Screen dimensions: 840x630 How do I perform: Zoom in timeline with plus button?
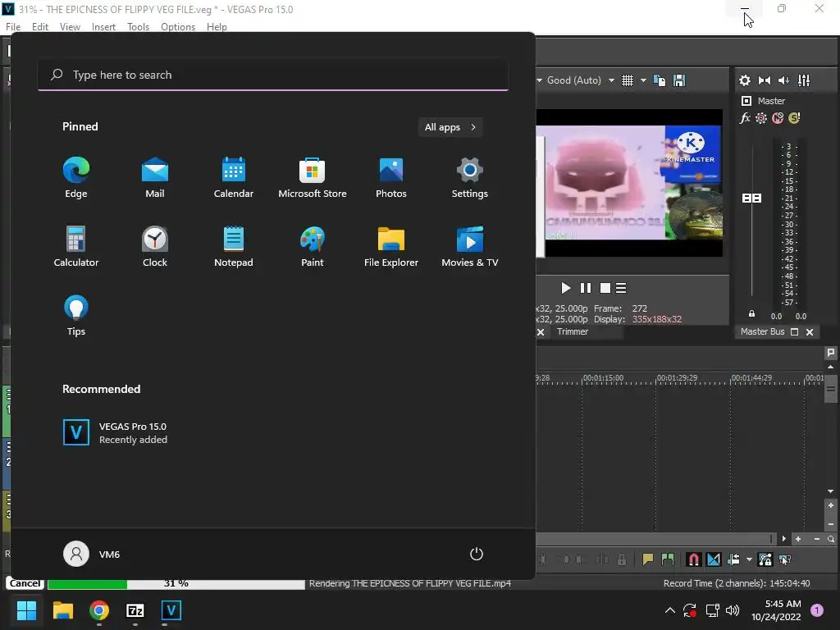tap(798, 539)
